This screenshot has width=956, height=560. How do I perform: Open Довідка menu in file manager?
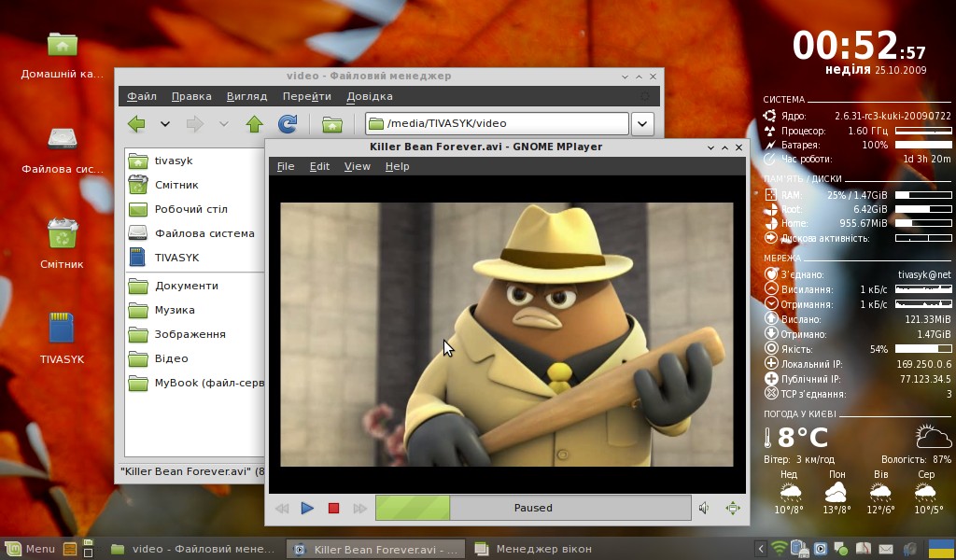[x=370, y=96]
